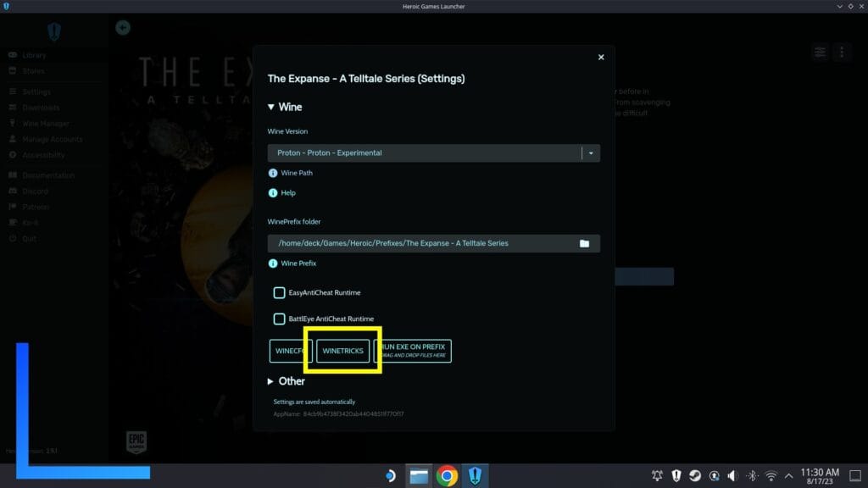868x488 pixels.
Task: Open volume control in tray
Action: (x=732, y=476)
